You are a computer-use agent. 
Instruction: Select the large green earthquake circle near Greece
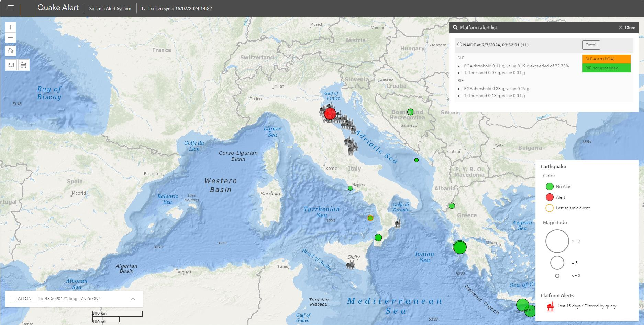point(459,247)
